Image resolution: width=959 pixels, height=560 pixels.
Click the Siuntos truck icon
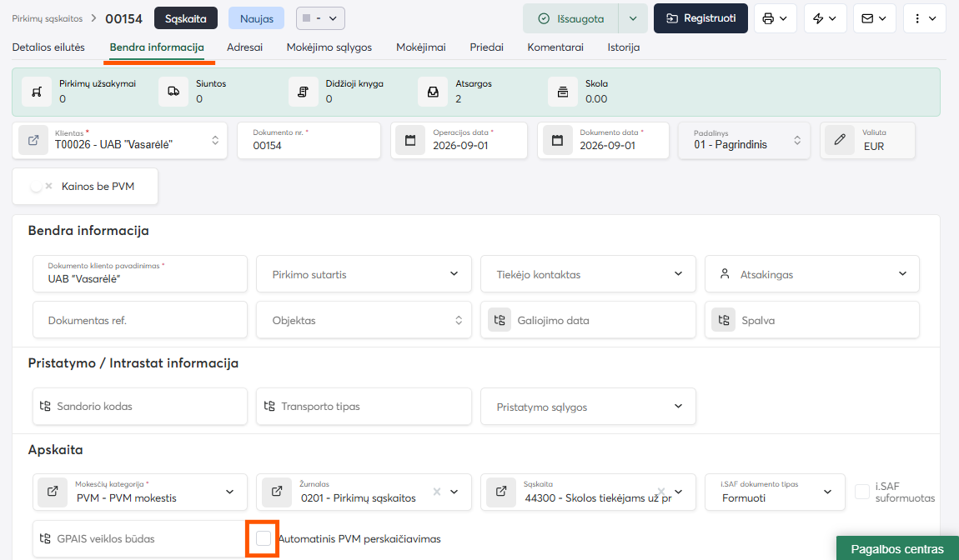click(173, 92)
